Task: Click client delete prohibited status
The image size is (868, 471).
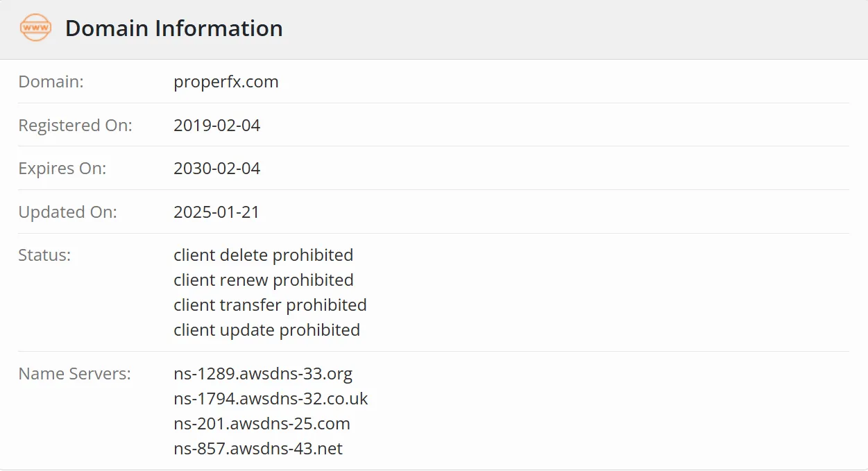Action: point(264,255)
